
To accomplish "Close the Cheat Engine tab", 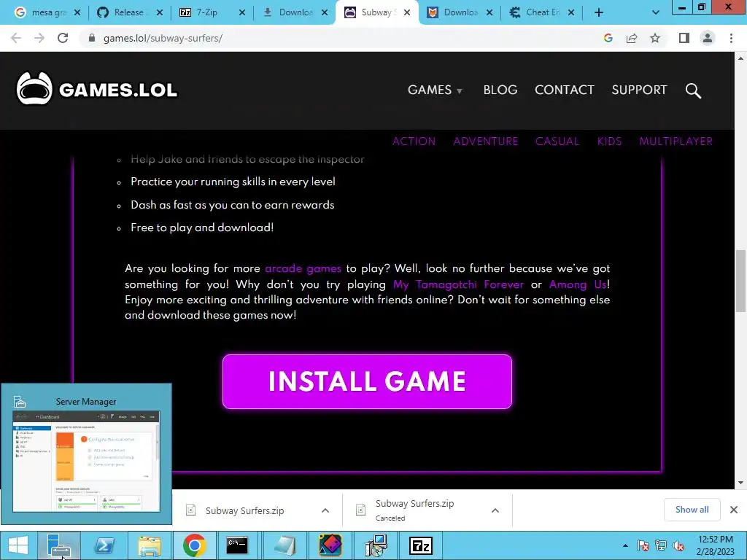I will click(x=571, y=13).
